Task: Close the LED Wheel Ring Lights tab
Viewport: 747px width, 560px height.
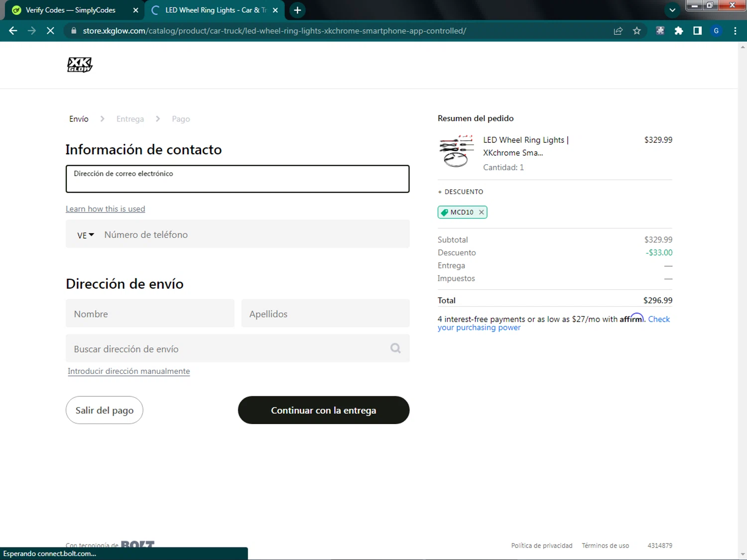Action: (275, 10)
